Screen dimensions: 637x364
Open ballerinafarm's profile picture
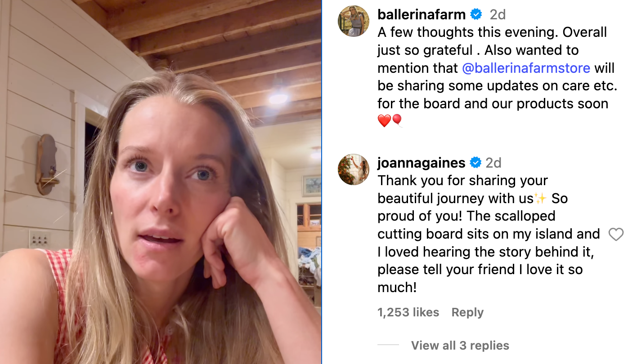tap(353, 21)
